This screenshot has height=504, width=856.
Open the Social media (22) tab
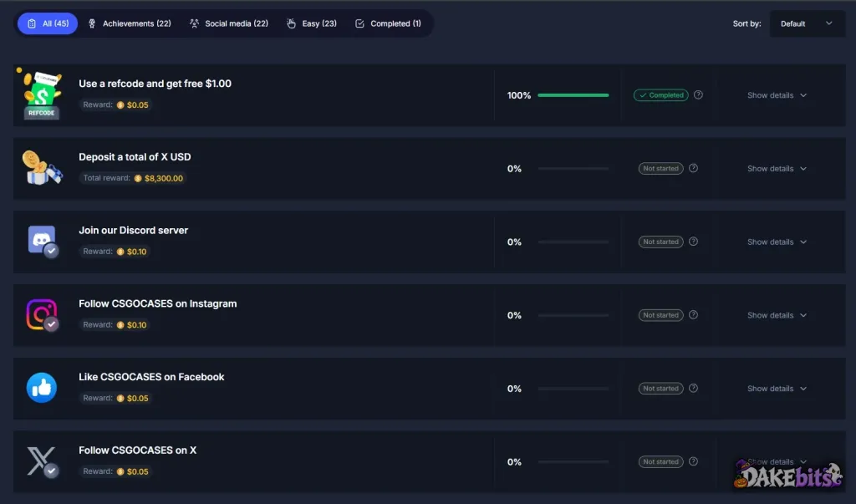point(229,23)
